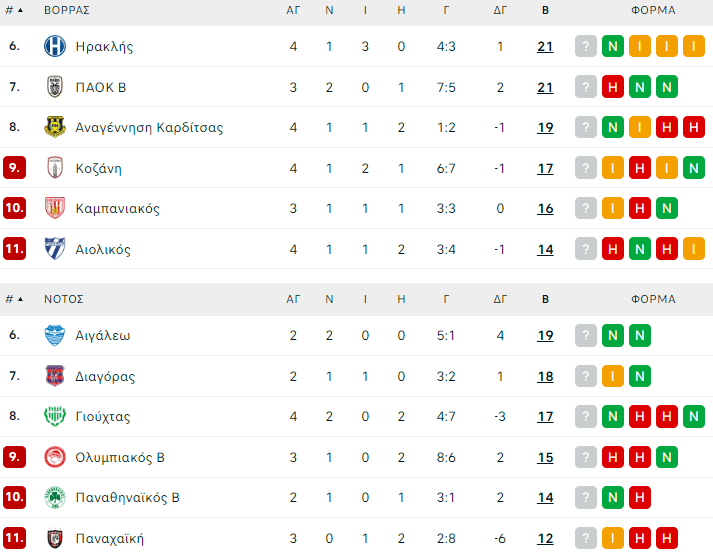Click the Παναθηναϊκός Β clover logo
Image resolution: width=713 pixels, height=556 pixels.
click(55, 498)
